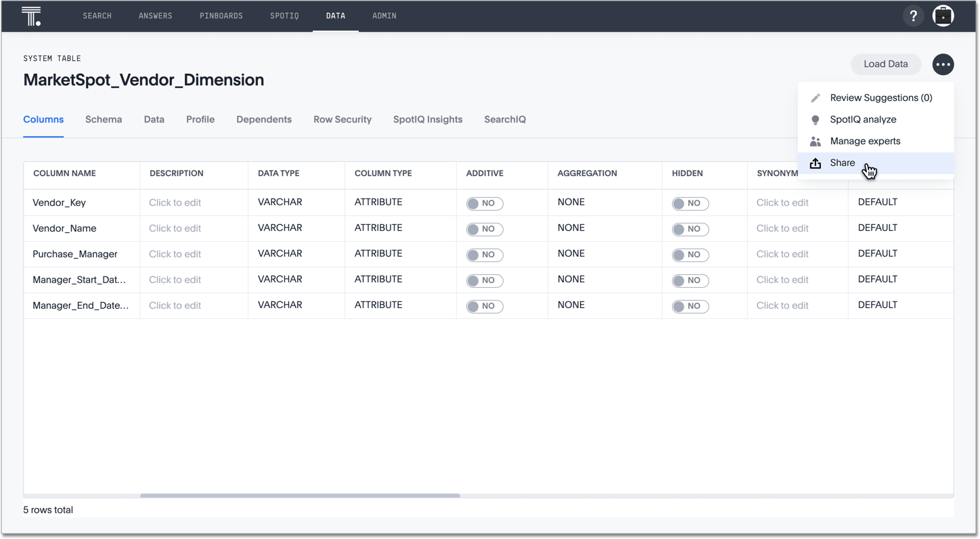Click the three-dot more options button

[x=943, y=64]
